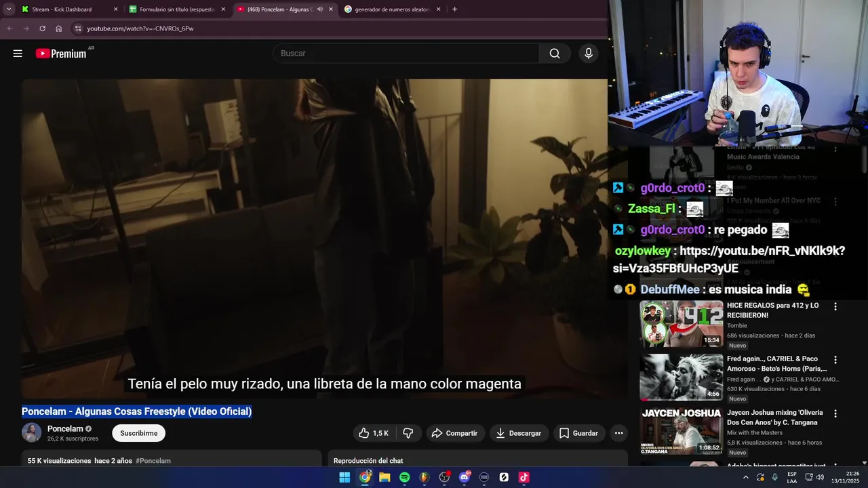Open options menu for Fred again.. video

coord(835,360)
